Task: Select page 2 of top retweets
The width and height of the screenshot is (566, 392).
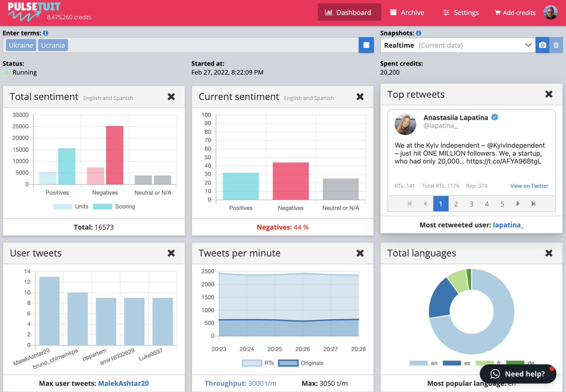Action: 456,204
